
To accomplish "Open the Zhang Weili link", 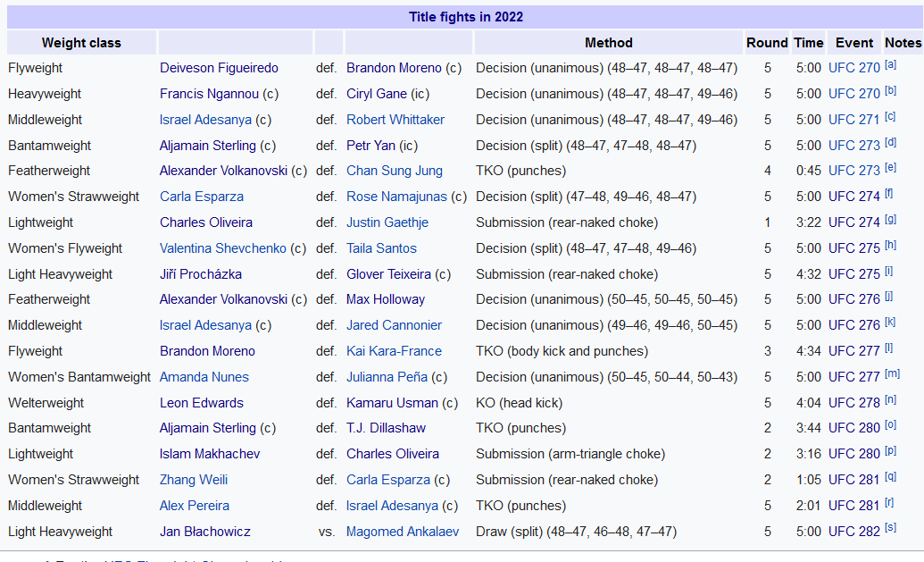I will (194, 480).
